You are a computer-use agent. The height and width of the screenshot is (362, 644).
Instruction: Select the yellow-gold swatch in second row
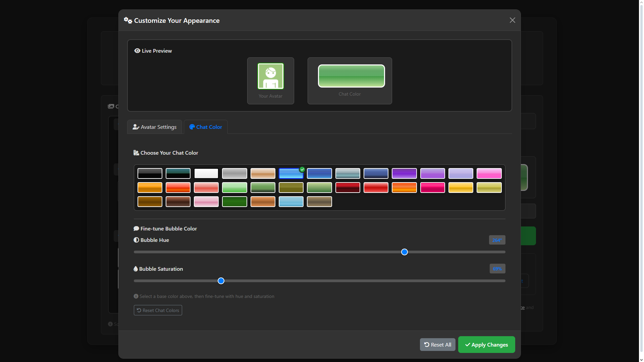coord(461,188)
